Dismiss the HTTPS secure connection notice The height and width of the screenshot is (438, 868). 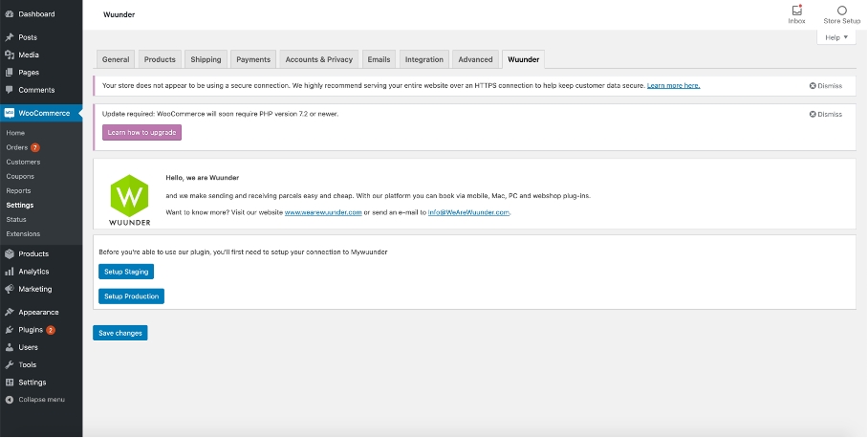(825, 86)
